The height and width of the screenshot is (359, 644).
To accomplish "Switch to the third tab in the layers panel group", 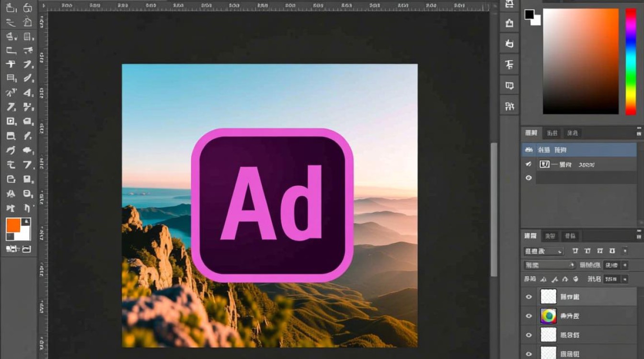I will click(570, 236).
